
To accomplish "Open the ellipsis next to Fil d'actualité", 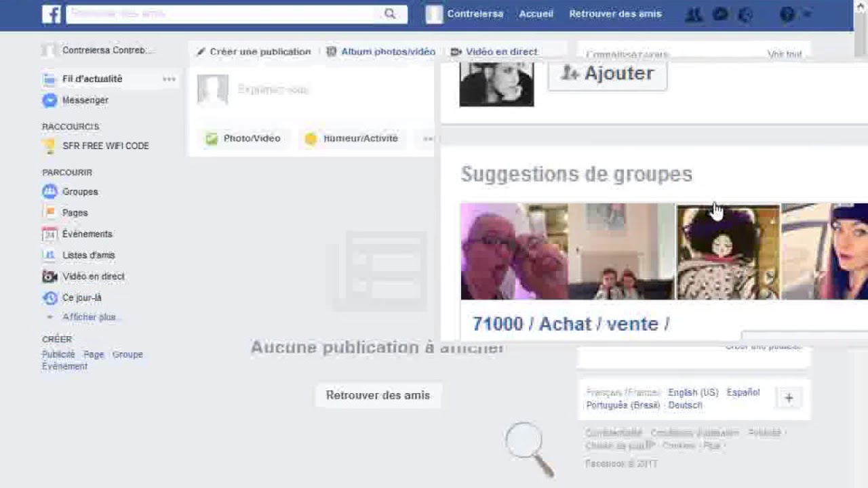I will (170, 79).
